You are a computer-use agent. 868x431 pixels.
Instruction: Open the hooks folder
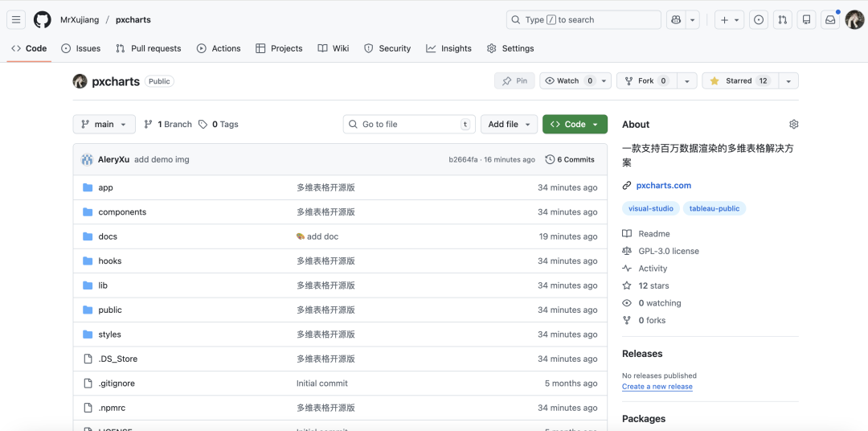tap(110, 261)
